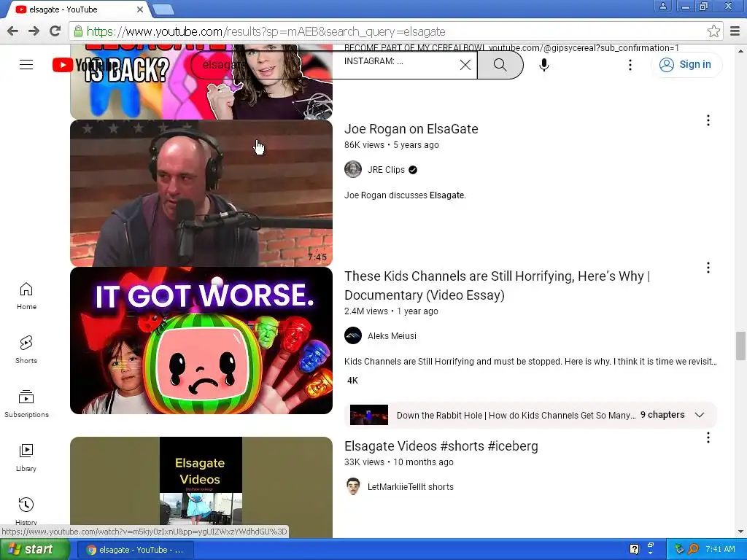Click the address bar URL

(x=266, y=31)
